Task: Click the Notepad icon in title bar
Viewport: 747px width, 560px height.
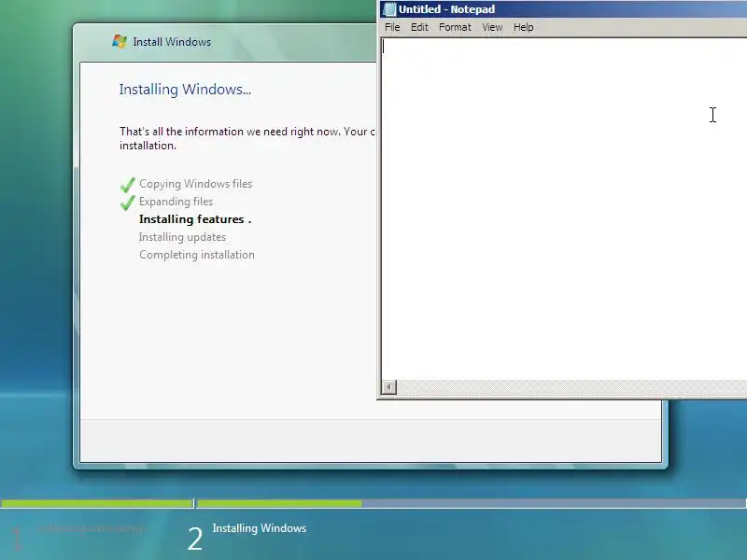Action: click(x=389, y=9)
